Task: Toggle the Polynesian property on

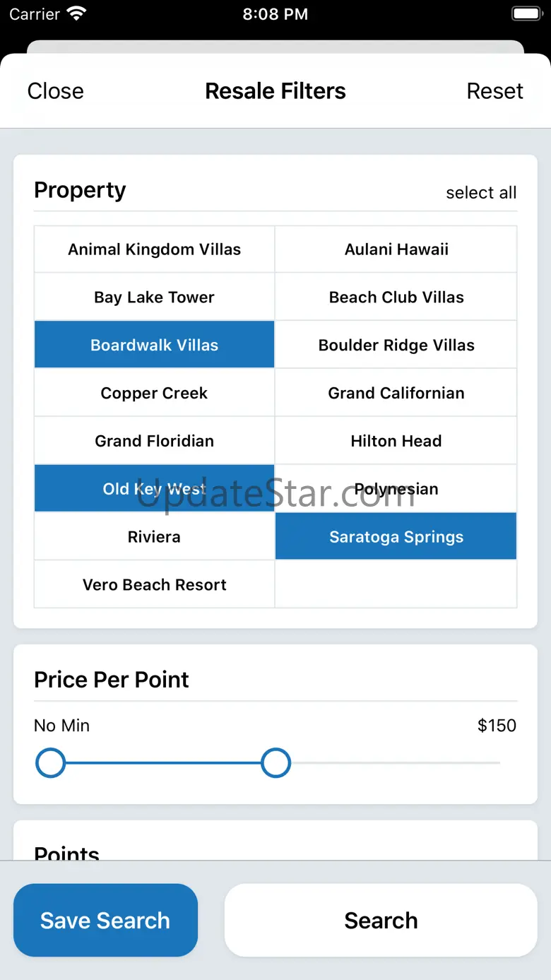Action: [396, 488]
